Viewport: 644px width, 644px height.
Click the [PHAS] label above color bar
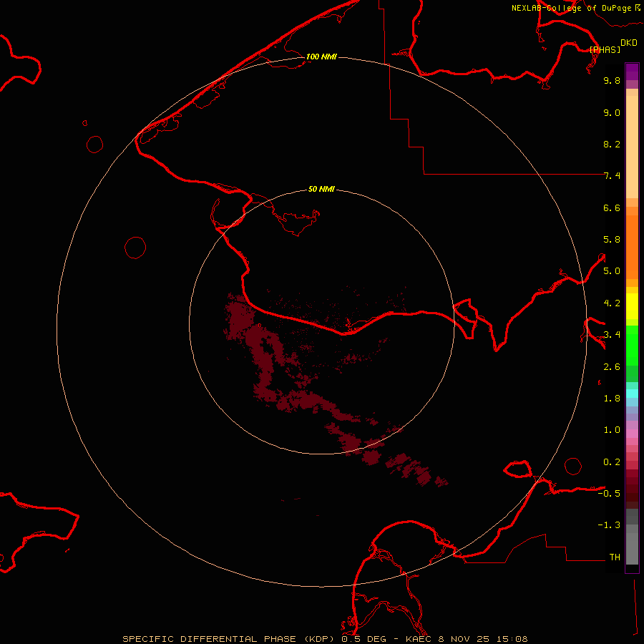click(605, 49)
